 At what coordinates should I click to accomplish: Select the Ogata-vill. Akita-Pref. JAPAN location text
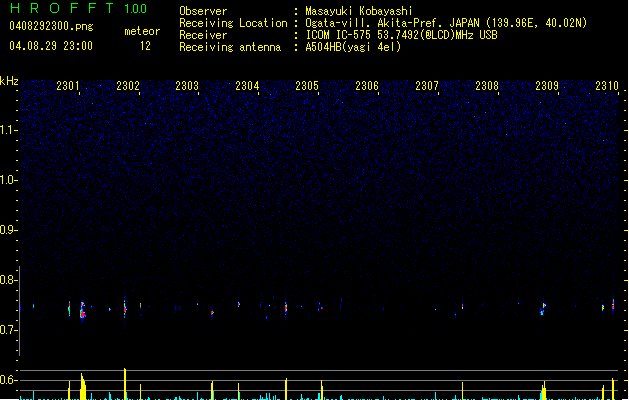point(446,23)
